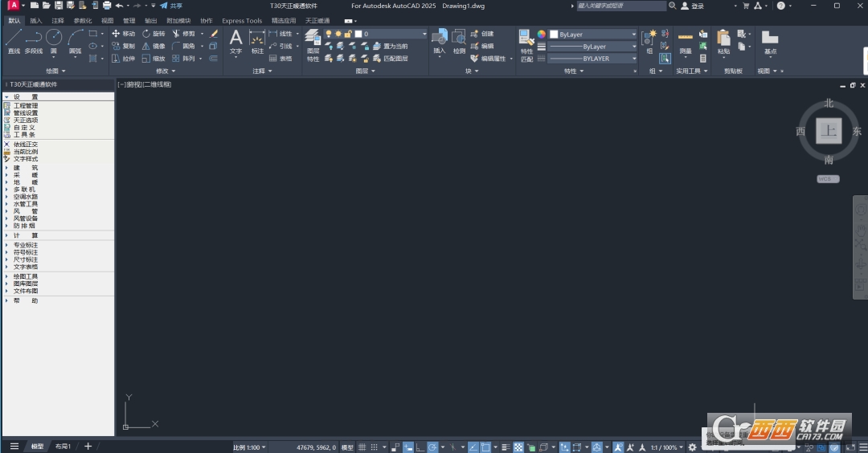The height and width of the screenshot is (453, 868).
Task: Click the 阵列 (Array) tool
Action: pyautogui.click(x=183, y=58)
